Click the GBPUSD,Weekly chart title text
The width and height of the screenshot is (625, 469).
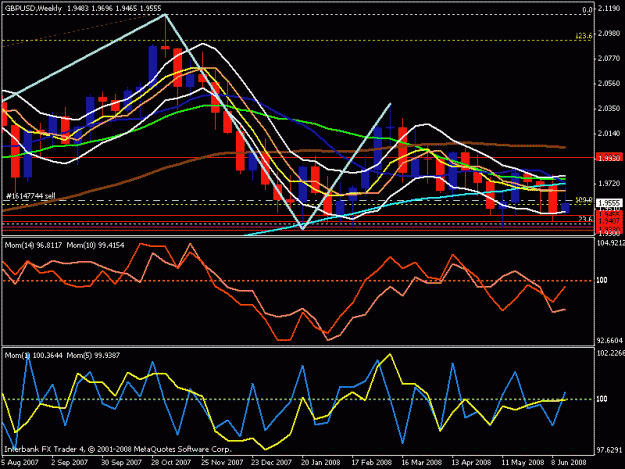(x=33, y=8)
